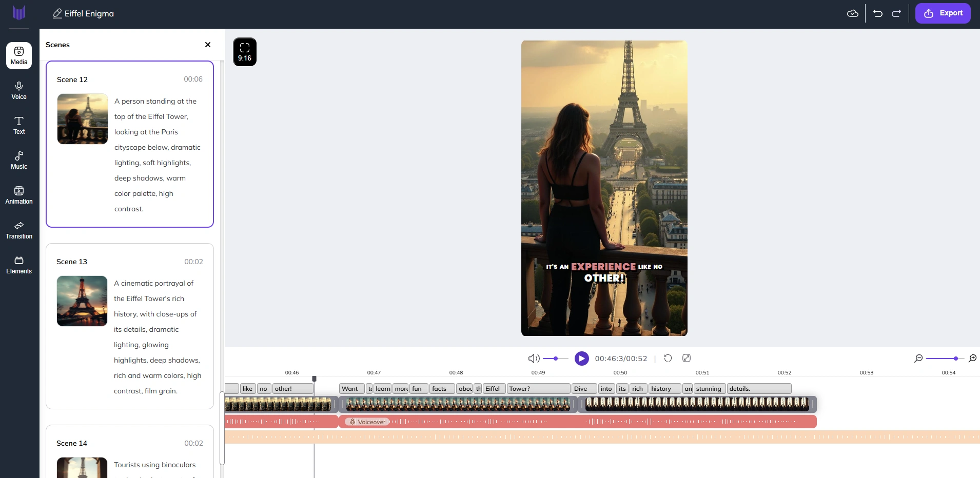The image size is (980, 478).
Task: Open the Music panel
Action: [19, 160]
